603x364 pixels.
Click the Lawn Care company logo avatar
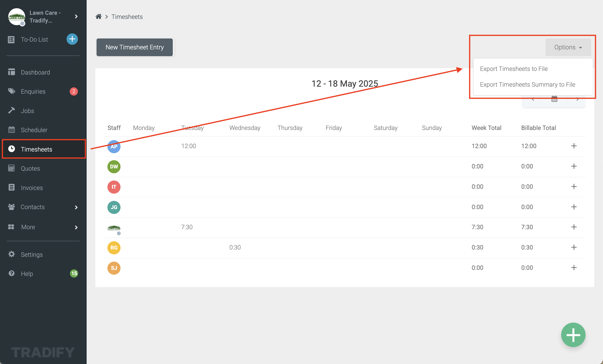(17, 17)
